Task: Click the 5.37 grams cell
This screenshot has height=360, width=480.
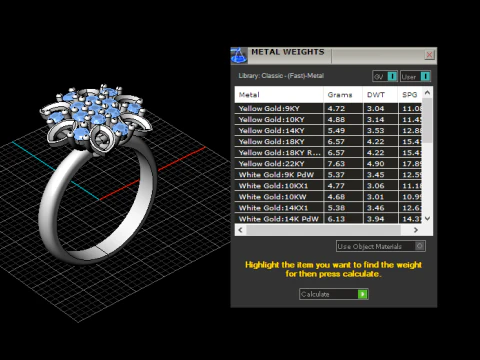Action: pos(343,174)
